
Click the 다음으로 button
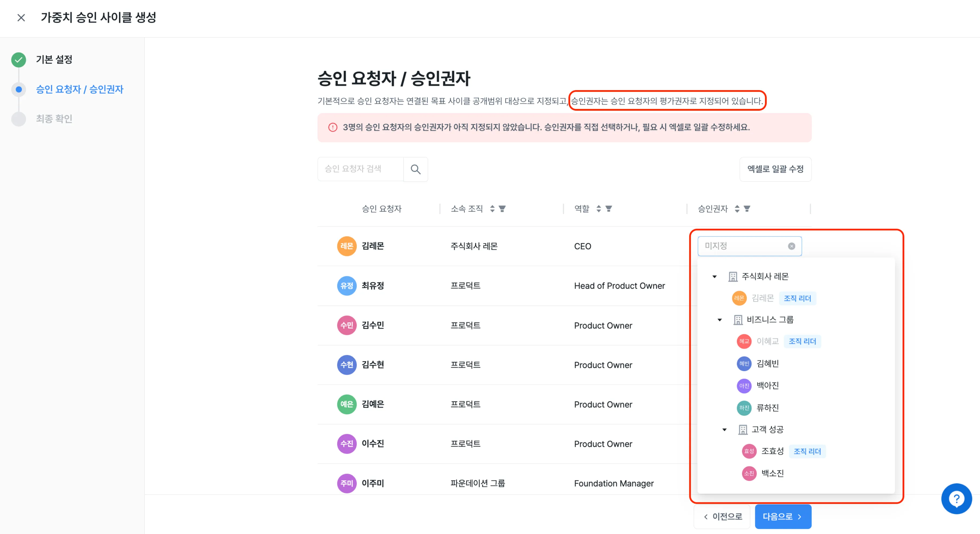pos(783,517)
